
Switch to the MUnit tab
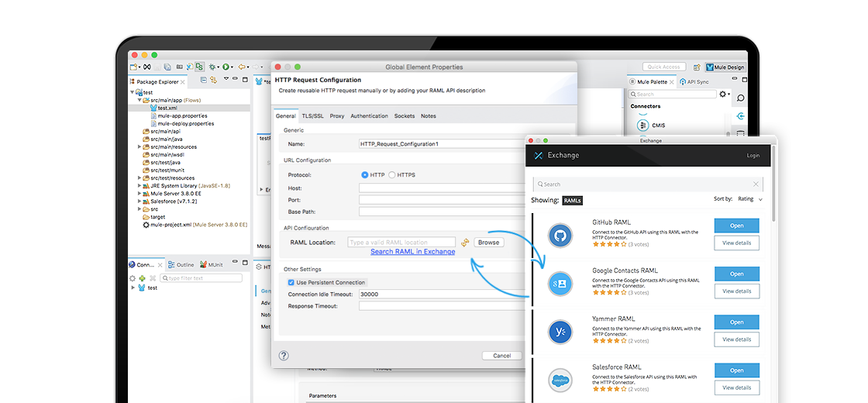[212, 265]
